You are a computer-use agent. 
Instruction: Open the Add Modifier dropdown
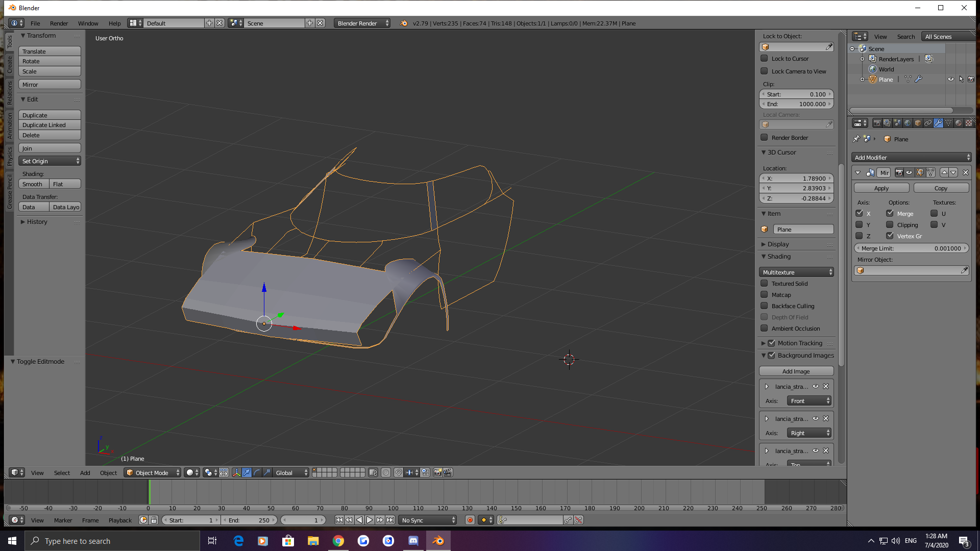click(911, 157)
